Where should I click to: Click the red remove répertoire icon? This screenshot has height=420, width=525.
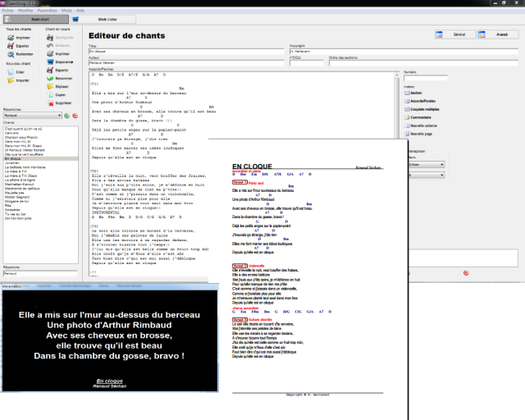(x=74, y=116)
